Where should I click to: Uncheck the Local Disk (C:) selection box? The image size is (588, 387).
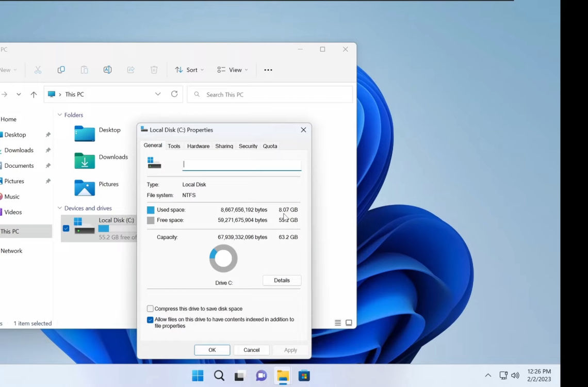[x=66, y=228]
